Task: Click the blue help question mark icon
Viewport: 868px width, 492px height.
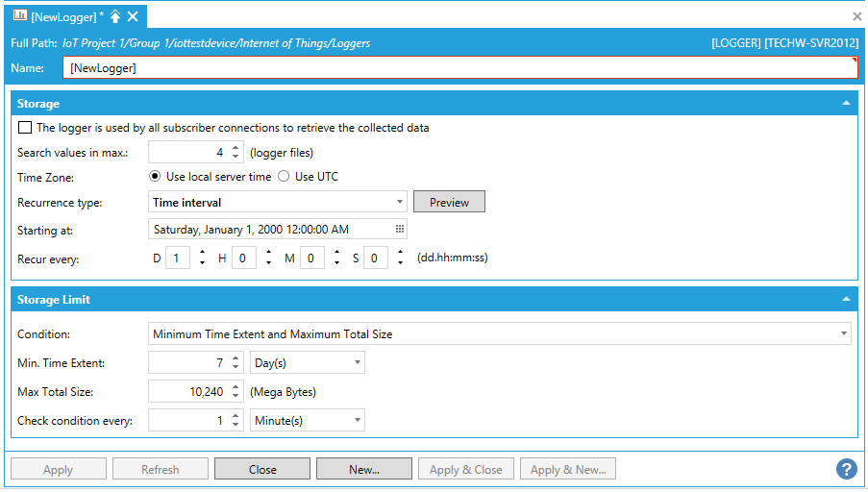Action: (x=846, y=469)
